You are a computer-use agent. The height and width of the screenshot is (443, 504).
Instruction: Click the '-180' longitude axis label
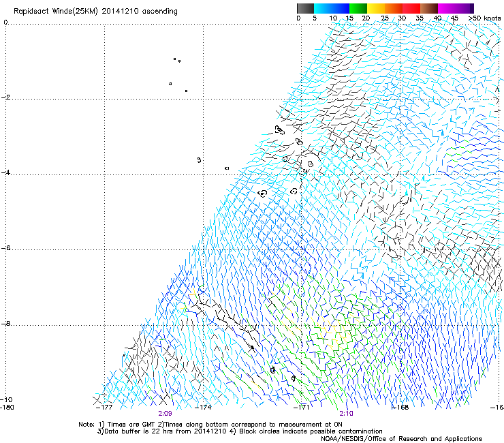(x=7, y=408)
